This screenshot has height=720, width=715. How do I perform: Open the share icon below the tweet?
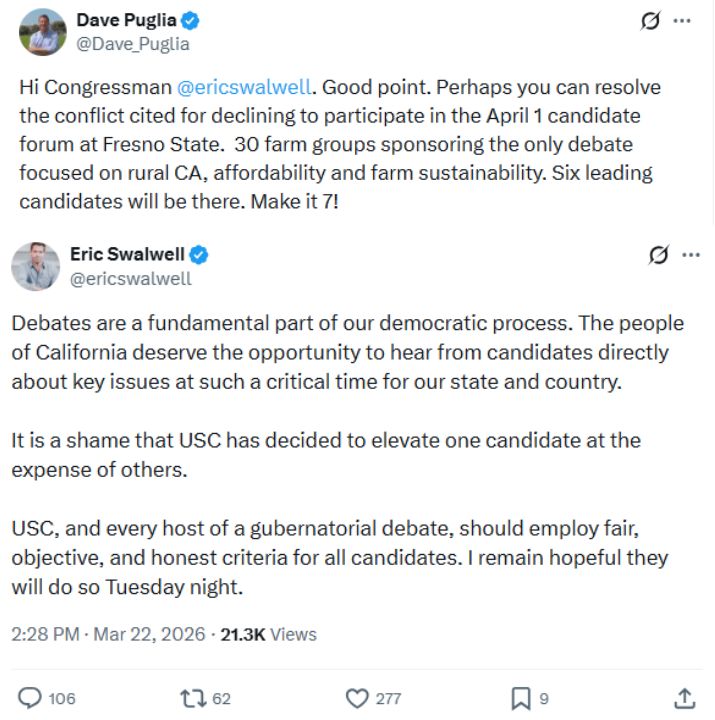685,698
